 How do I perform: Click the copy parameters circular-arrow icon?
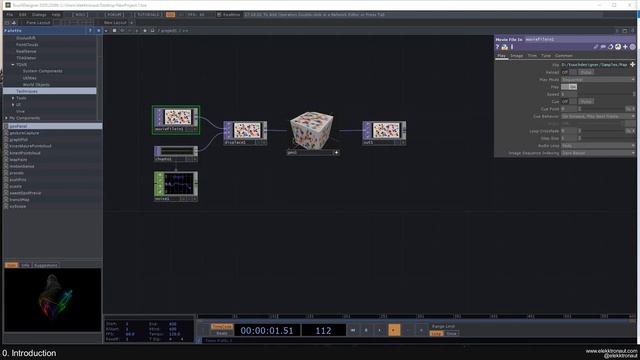(x=611, y=47)
